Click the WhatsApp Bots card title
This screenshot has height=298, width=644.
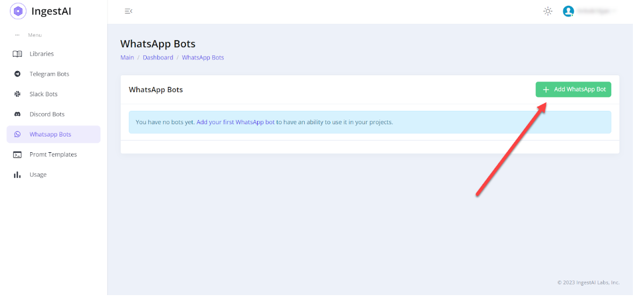(156, 90)
